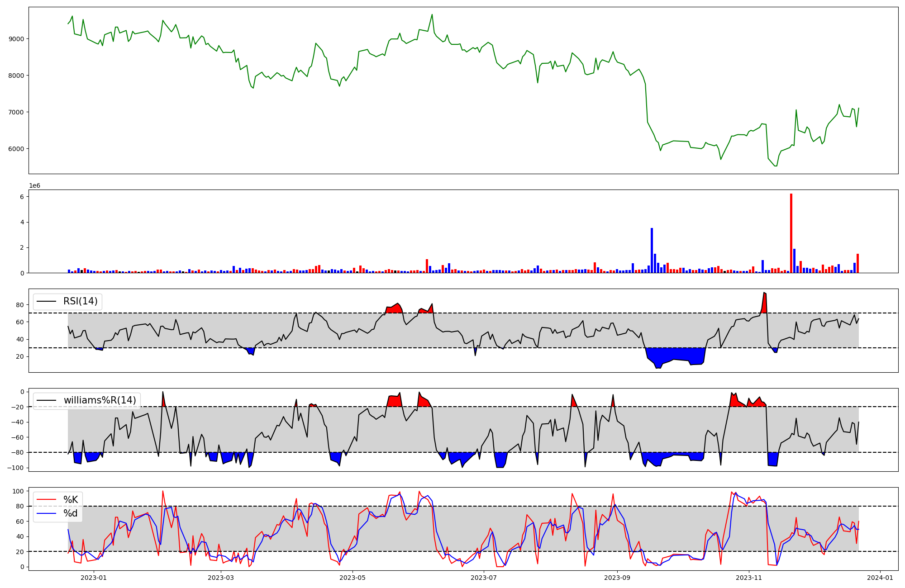Click the tallest blue volume bar
This screenshot has height=588, width=905.
652,250
